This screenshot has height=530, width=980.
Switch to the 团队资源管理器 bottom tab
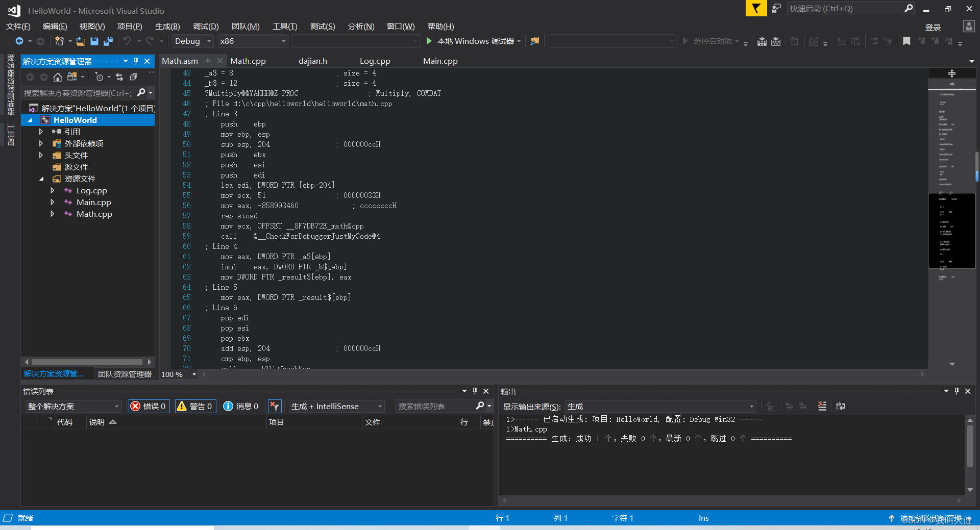(x=125, y=374)
